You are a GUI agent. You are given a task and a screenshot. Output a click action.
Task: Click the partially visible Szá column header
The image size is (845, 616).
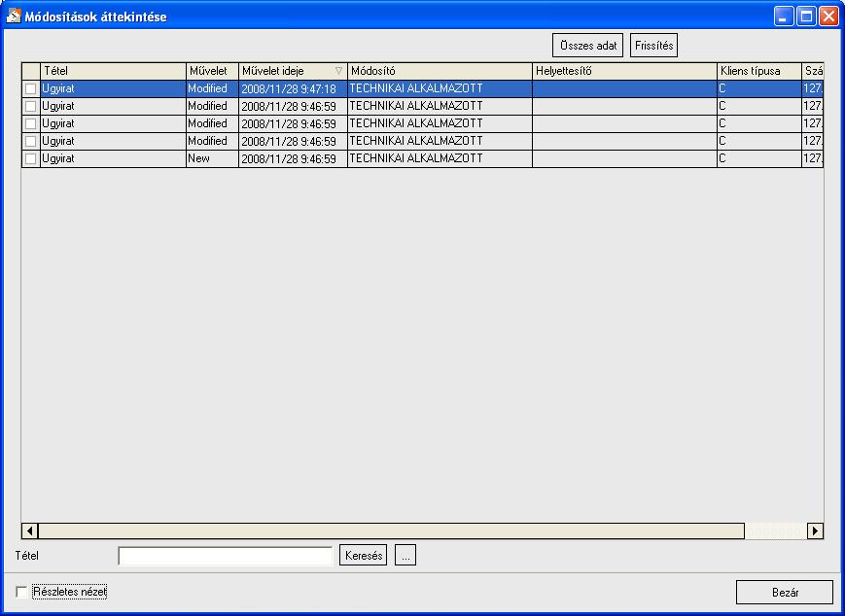click(x=813, y=71)
